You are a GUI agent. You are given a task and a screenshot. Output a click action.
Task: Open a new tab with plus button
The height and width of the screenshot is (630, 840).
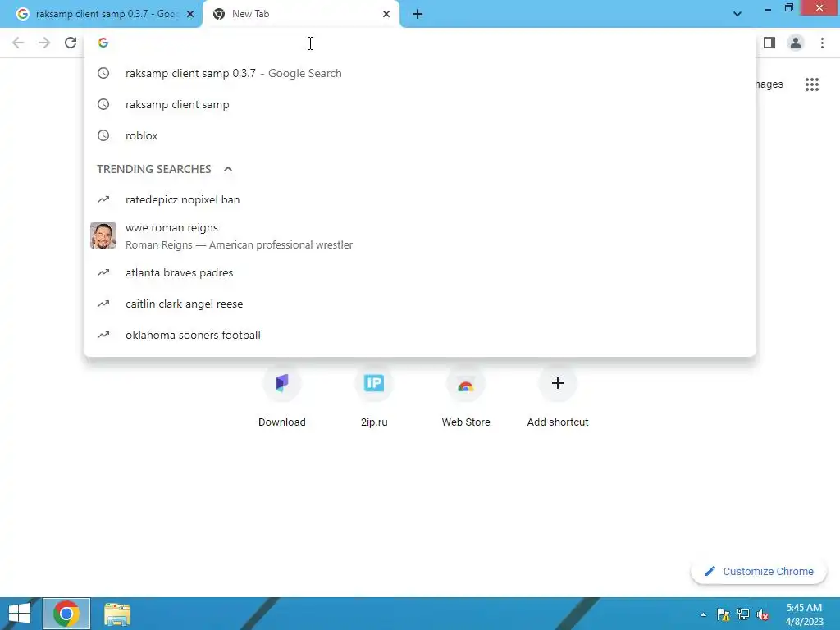click(418, 15)
